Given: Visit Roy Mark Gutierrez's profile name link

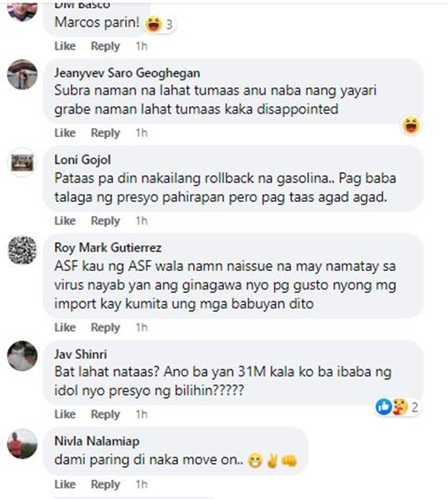Looking at the screenshot, I should [108, 248].
